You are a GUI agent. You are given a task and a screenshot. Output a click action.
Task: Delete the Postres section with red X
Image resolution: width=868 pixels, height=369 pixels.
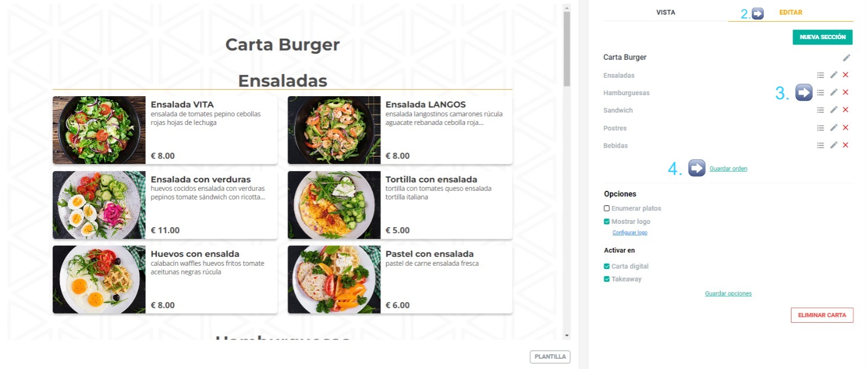click(x=845, y=128)
